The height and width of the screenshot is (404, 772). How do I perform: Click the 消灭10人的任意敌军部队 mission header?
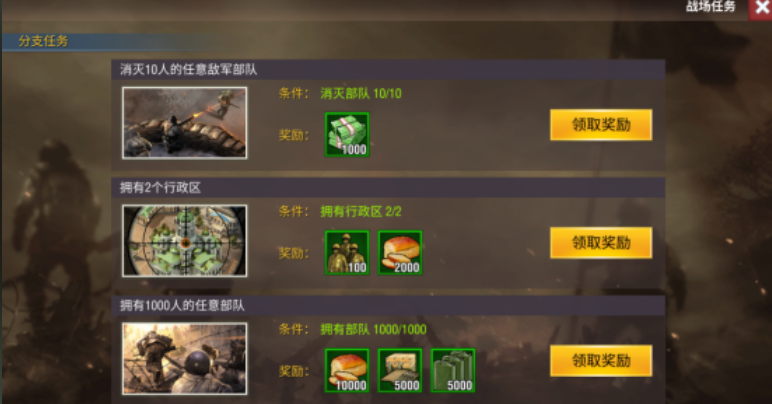pyautogui.click(x=388, y=69)
